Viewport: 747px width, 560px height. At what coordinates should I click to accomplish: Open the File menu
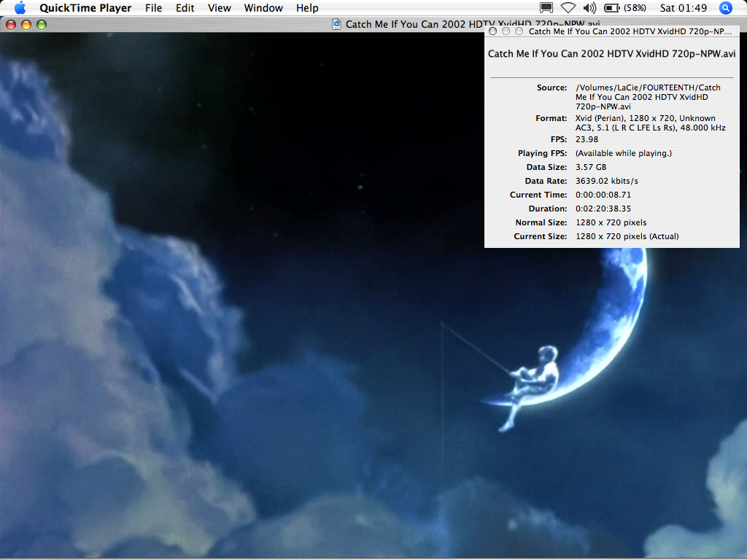[x=153, y=8]
